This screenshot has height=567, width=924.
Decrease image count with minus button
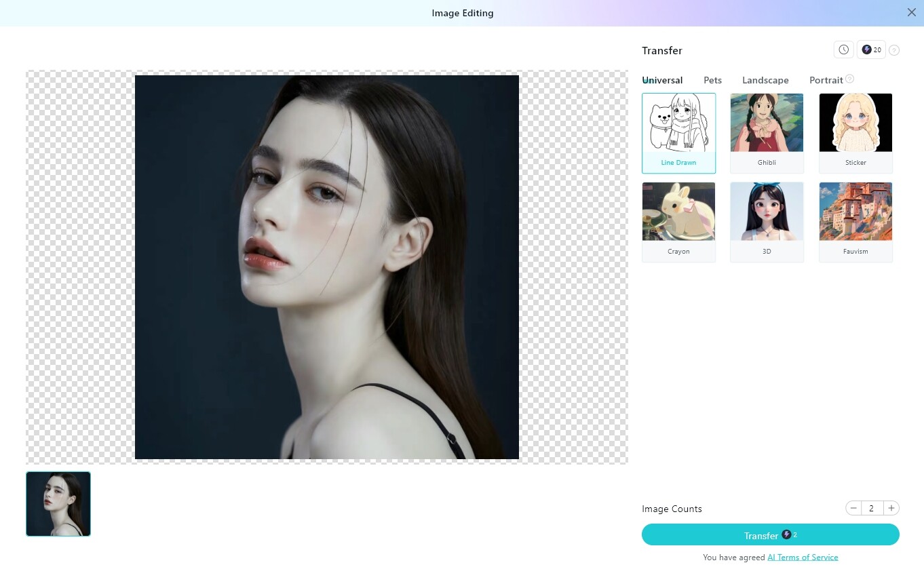(x=853, y=508)
